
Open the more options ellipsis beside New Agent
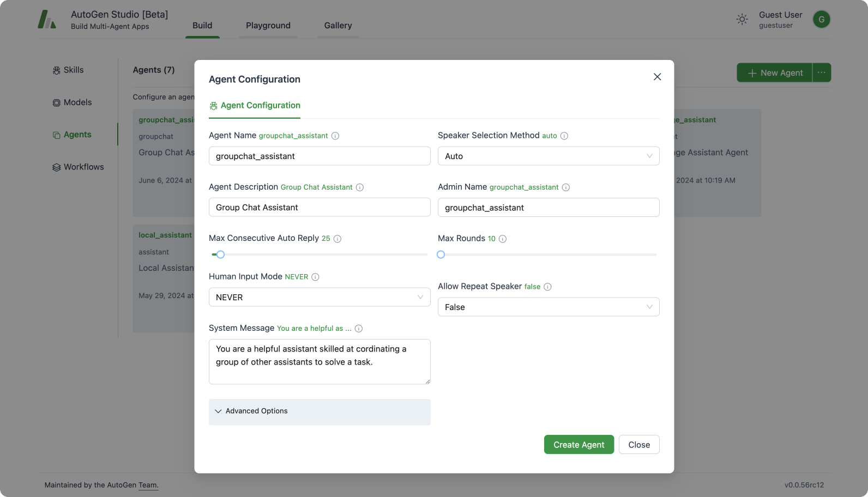(822, 72)
